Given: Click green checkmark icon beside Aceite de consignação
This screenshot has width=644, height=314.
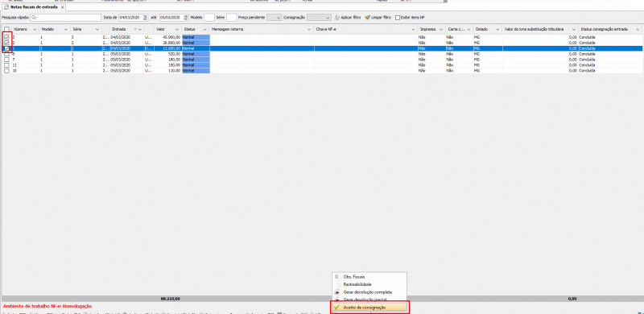Looking at the screenshot, I should [x=336, y=307].
